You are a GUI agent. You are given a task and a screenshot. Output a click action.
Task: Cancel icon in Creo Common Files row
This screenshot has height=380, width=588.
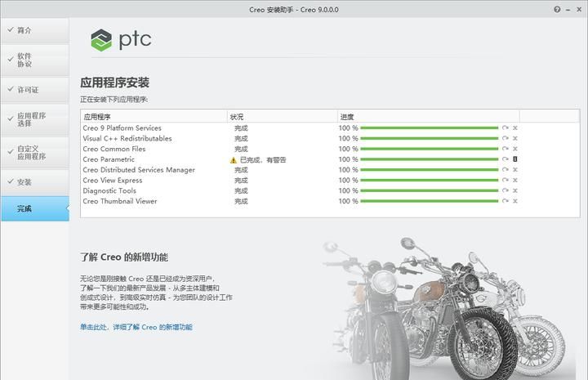(515, 149)
